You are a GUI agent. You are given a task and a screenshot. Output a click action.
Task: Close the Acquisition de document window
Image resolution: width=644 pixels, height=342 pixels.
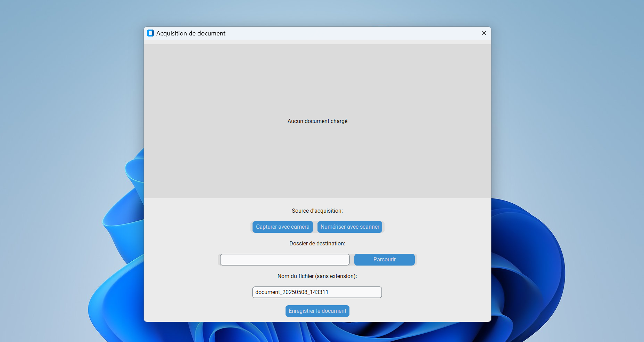coord(484,33)
